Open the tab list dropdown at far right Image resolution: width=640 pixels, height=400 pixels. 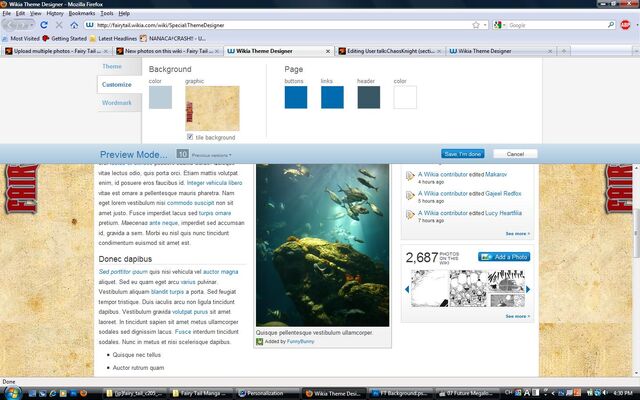636,51
